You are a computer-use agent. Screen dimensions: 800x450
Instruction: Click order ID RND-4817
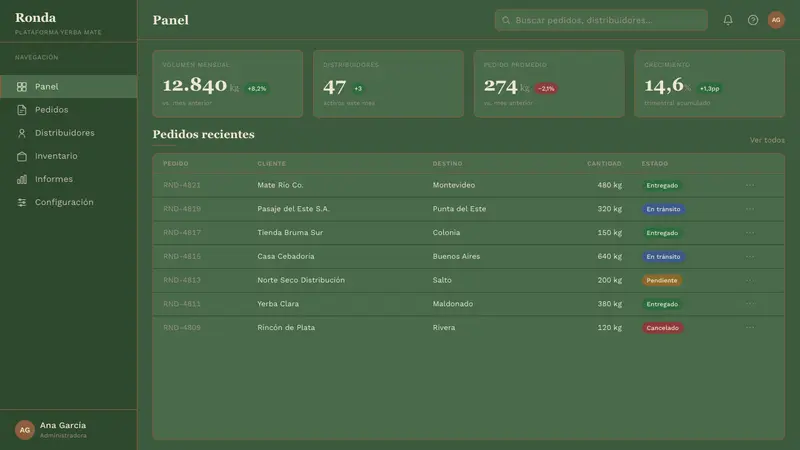pyautogui.click(x=182, y=233)
